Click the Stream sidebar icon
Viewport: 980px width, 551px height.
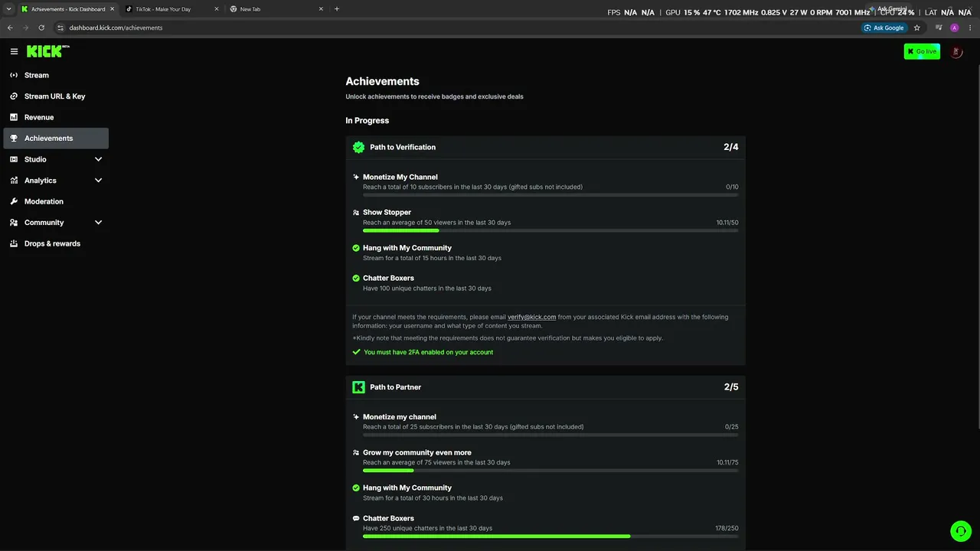[x=14, y=75]
